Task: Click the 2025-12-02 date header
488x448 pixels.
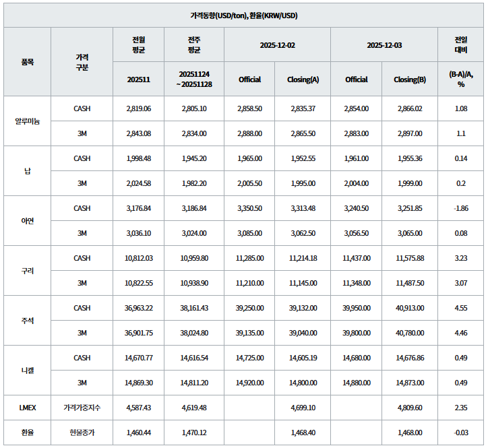Action: tap(277, 44)
